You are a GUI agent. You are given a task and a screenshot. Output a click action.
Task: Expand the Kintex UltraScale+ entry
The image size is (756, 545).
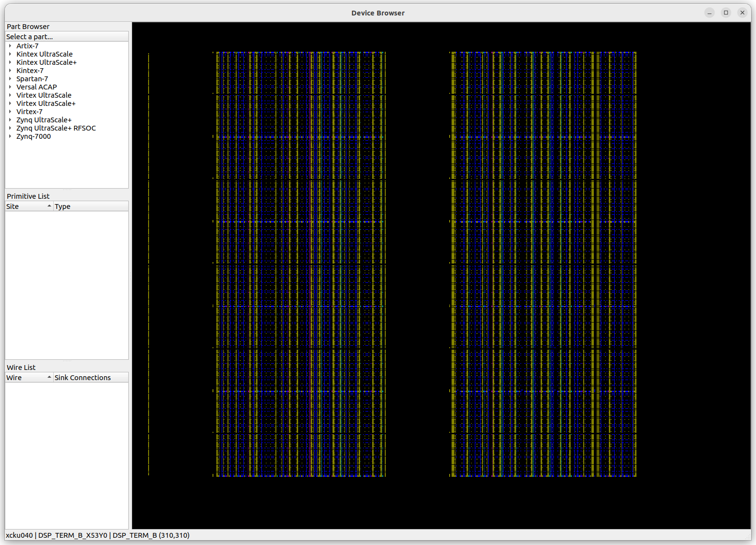coord(10,62)
